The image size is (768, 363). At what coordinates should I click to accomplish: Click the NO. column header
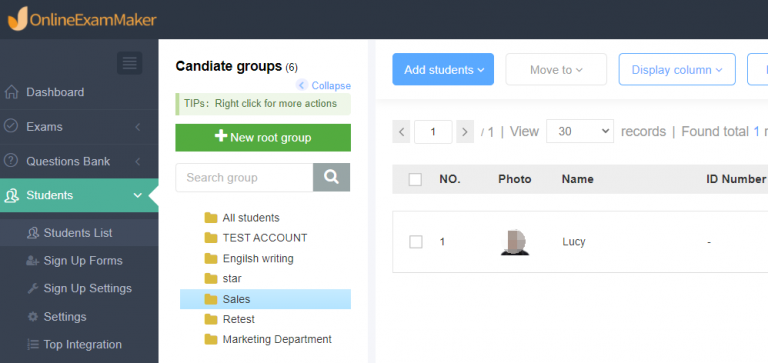pos(450,179)
